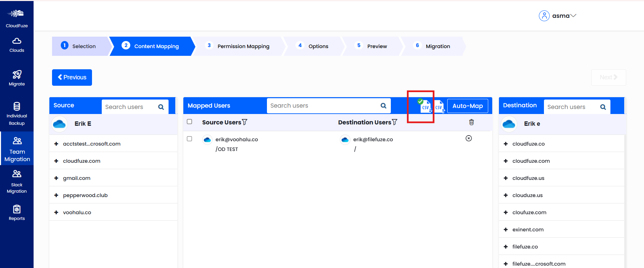Click the OneDrive icon next to Erik E in Source
The image size is (644, 268).
click(59, 124)
